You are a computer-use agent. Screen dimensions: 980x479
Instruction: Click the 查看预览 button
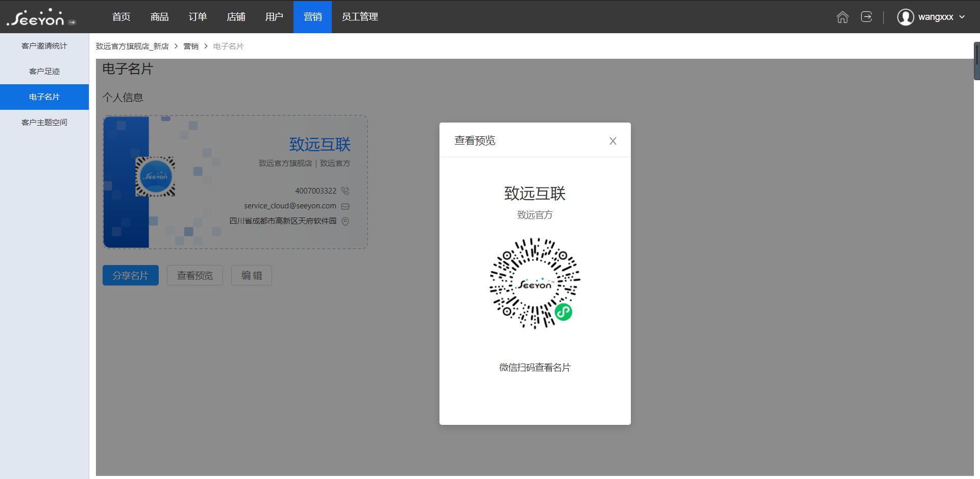(x=195, y=275)
